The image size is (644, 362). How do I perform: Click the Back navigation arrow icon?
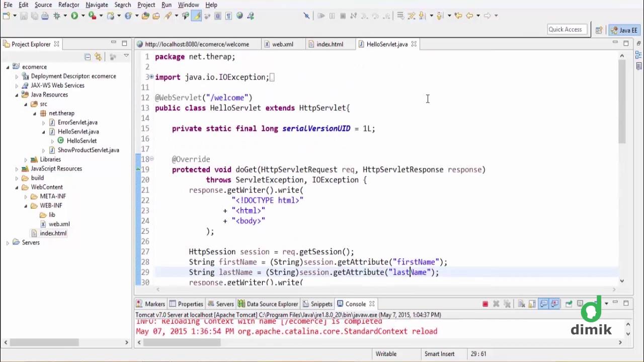[469, 16]
